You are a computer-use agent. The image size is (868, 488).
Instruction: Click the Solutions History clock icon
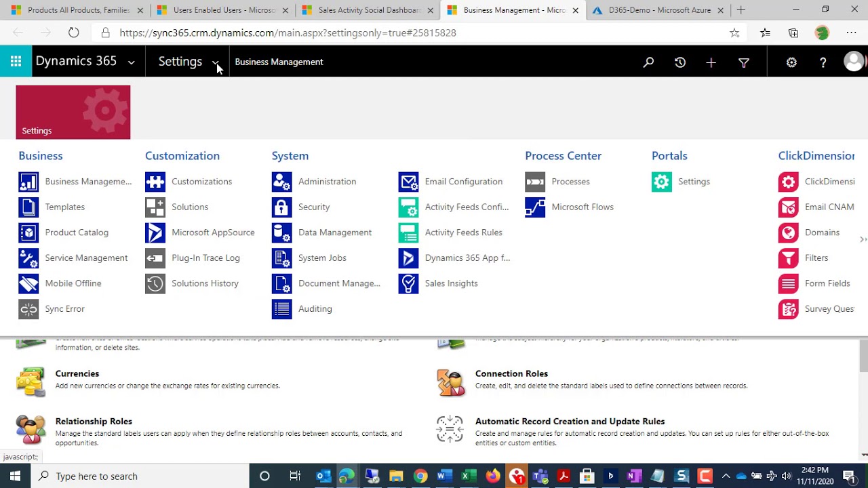coord(155,283)
